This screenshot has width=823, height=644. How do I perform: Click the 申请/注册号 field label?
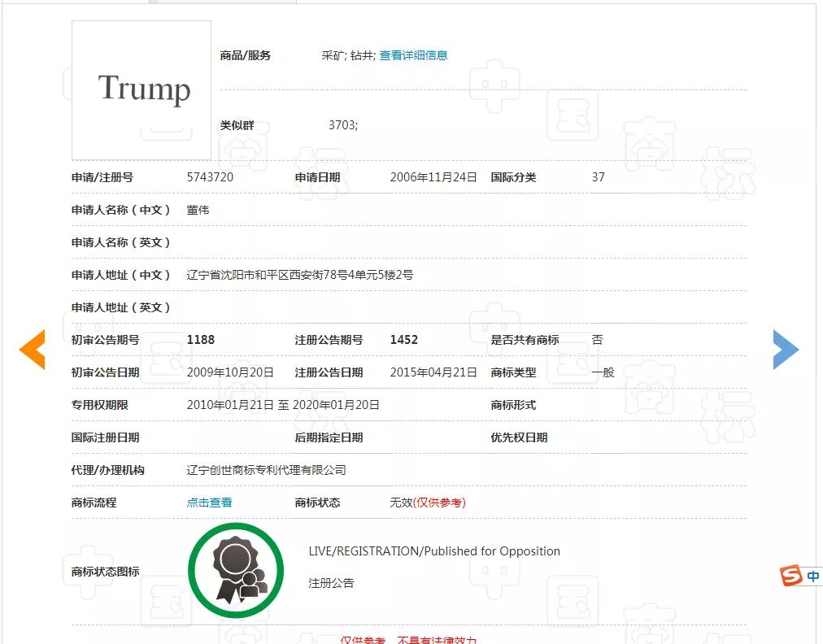coord(102,177)
